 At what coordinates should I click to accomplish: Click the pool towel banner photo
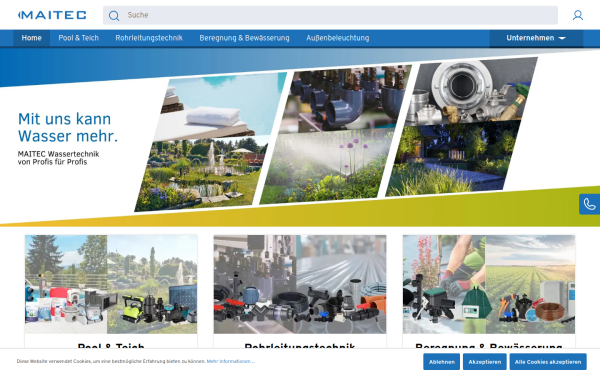(220, 107)
